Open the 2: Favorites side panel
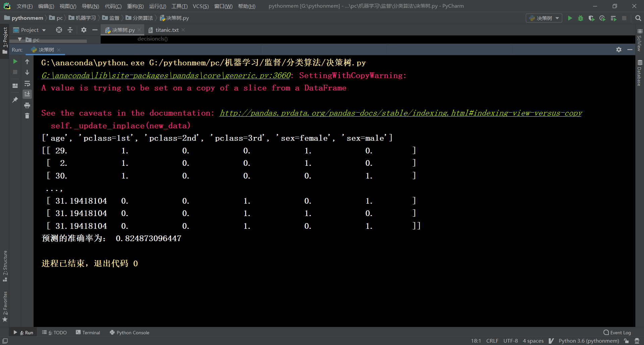The width and height of the screenshot is (644, 345). tap(5, 306)
